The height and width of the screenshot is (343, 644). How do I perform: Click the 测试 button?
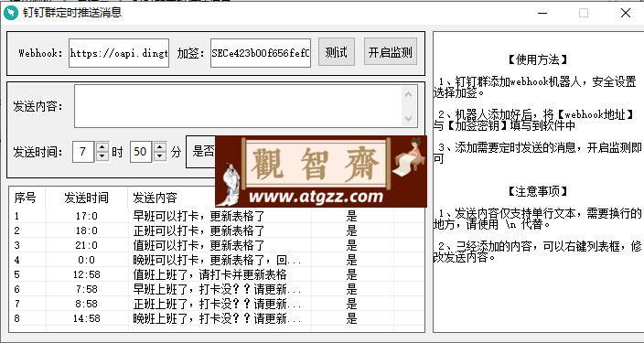337,52
